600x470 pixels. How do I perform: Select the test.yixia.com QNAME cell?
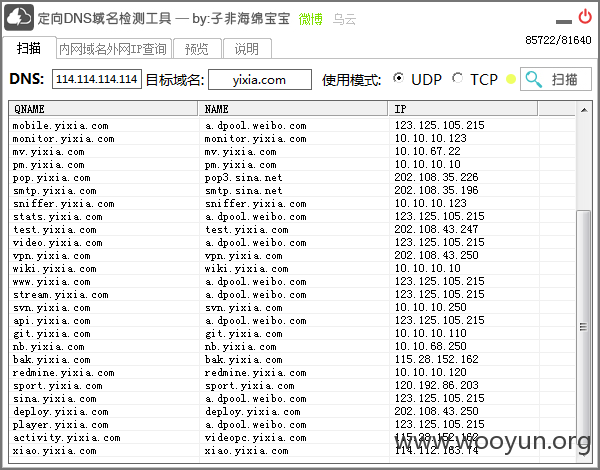[55, 230]
